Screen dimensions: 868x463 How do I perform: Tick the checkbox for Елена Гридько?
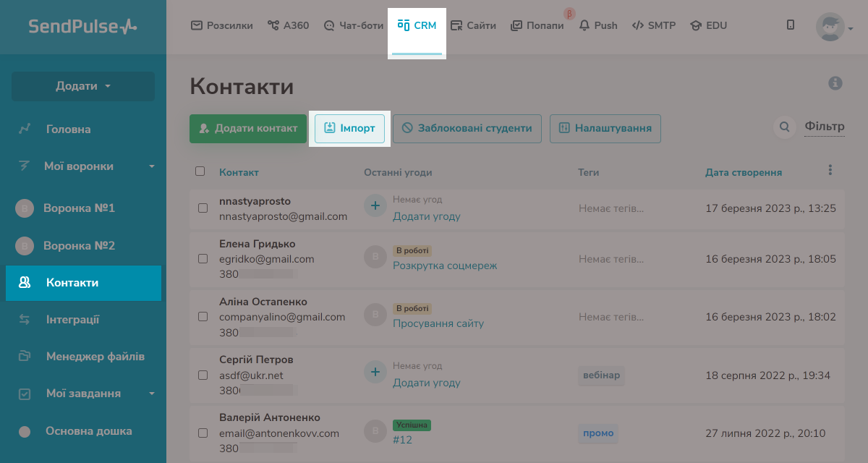pos(203,258)
